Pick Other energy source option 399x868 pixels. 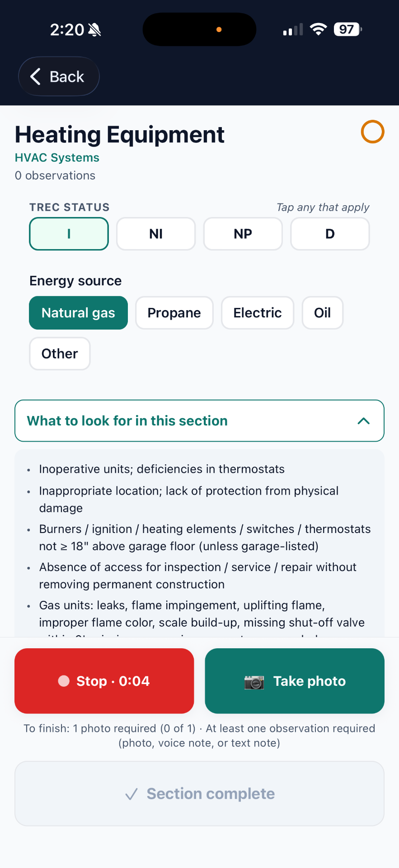[x=60, y=354]
